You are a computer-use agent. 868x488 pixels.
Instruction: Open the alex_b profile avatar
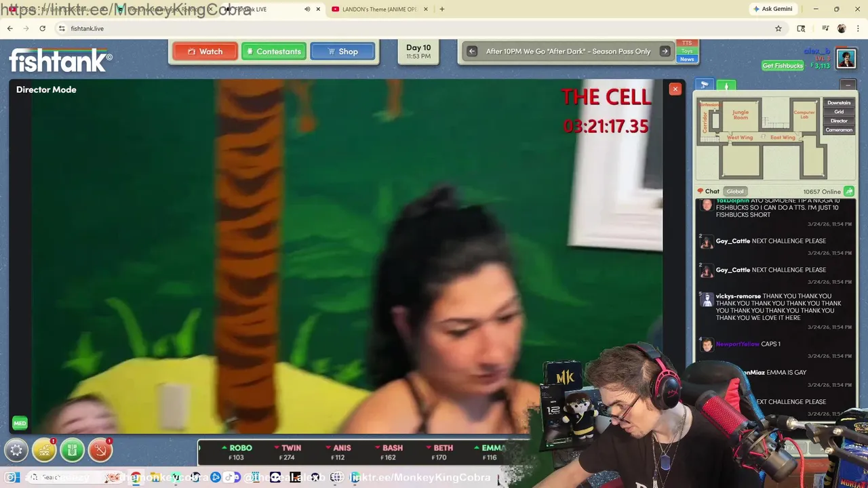(x=846, y=58)
